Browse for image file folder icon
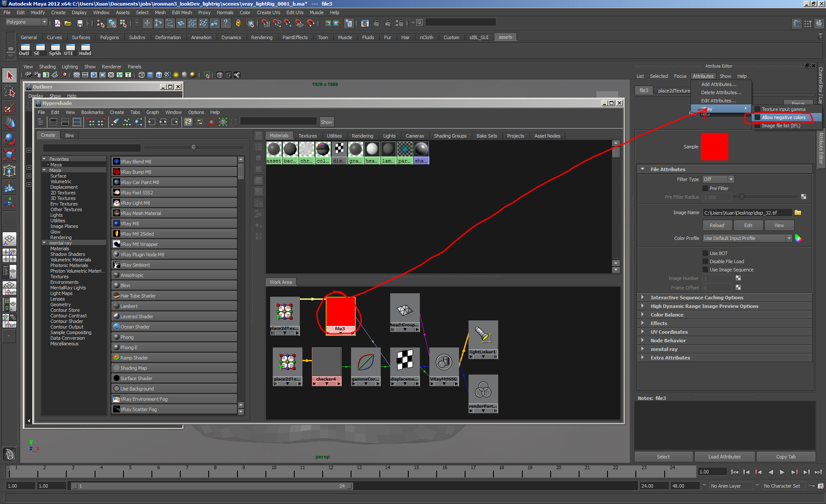 (798, 212)
